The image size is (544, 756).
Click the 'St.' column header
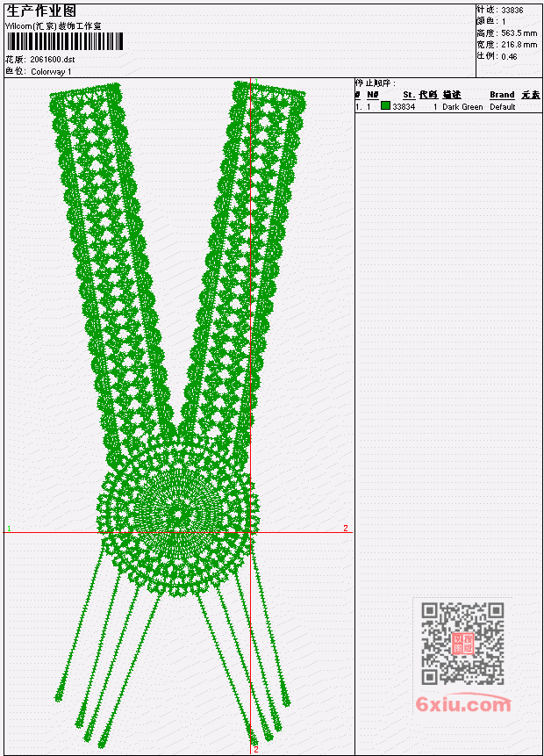coord(409,95)
